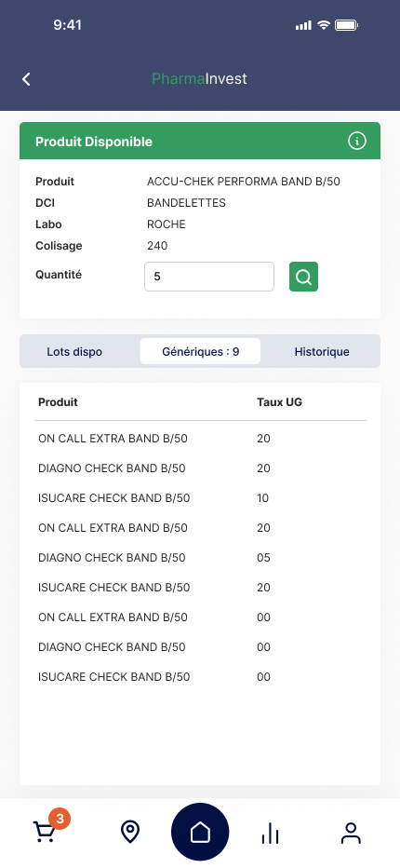Open the user profile icon
400x868 pixels.
coord(351,833)
